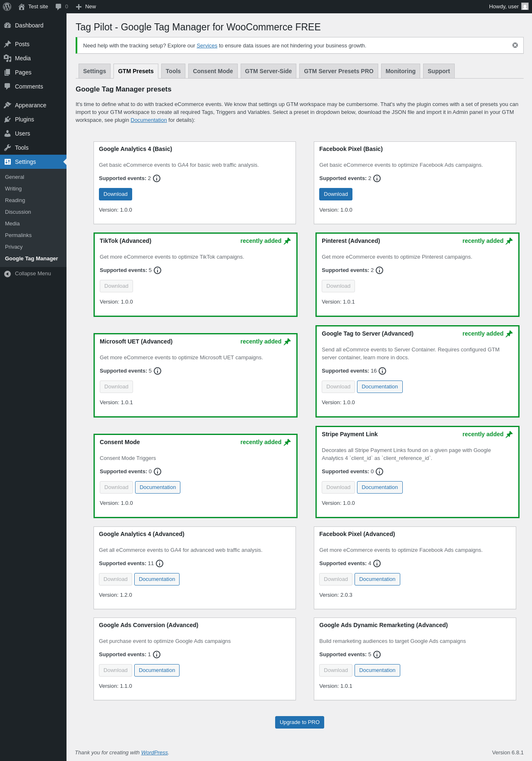This screenshot has width=532, height=761.
Task: Show info for Google Ads Conversion events
Action: (x=157, y=655)
